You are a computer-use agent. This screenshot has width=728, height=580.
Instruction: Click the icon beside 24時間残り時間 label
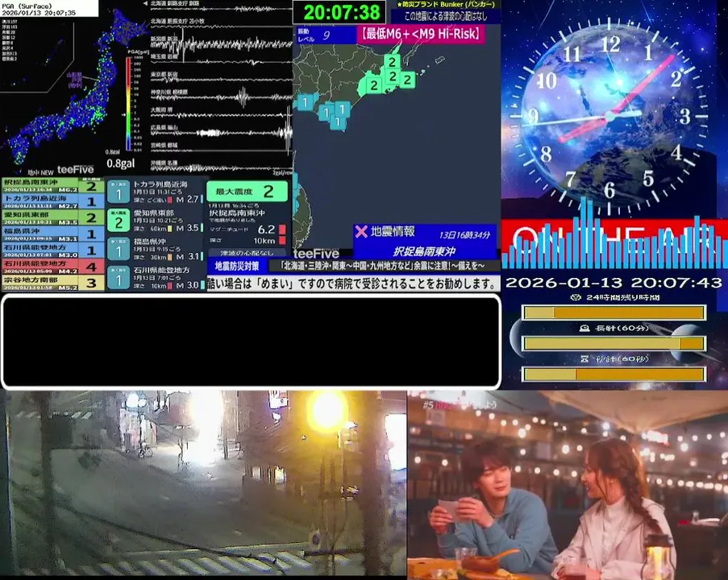click(x=576, y=297)
